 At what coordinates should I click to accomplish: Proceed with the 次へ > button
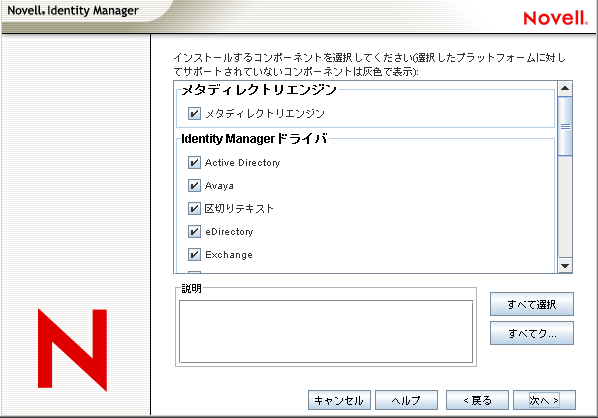[544, 400]
